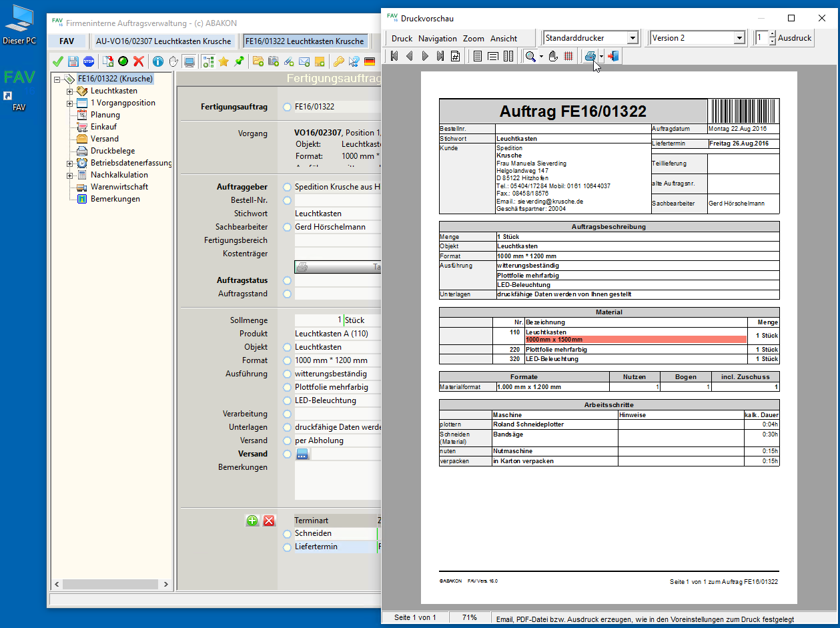The image size is (840, 628).
Task: Select radio button next to Auftraggeber
Action: tap(287, 187)
